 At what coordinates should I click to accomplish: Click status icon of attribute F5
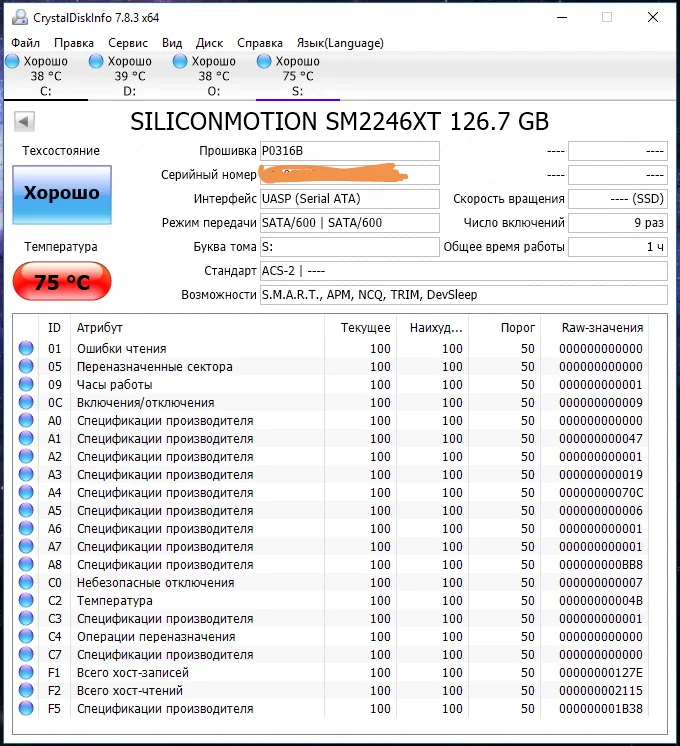[26, 708]
